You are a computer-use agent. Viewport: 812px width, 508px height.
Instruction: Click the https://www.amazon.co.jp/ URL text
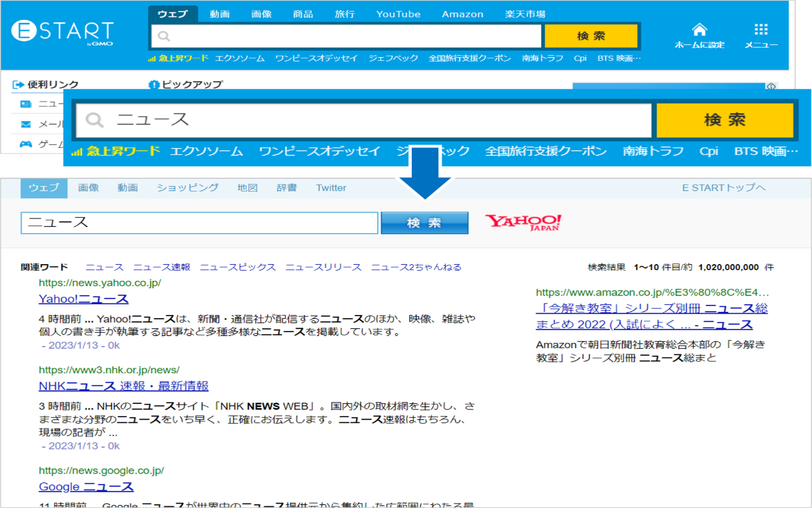click(x=653, y=293)
